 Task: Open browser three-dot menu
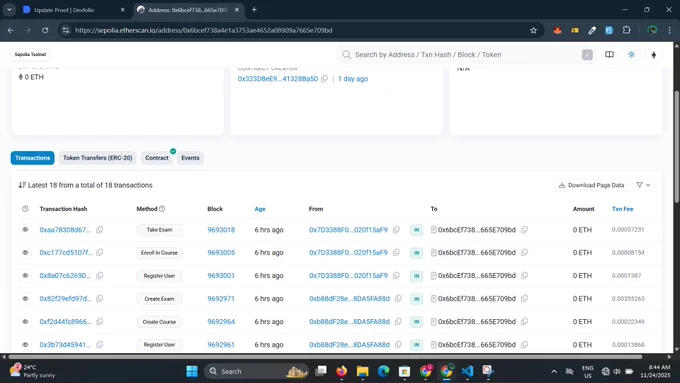pos(670,30)
